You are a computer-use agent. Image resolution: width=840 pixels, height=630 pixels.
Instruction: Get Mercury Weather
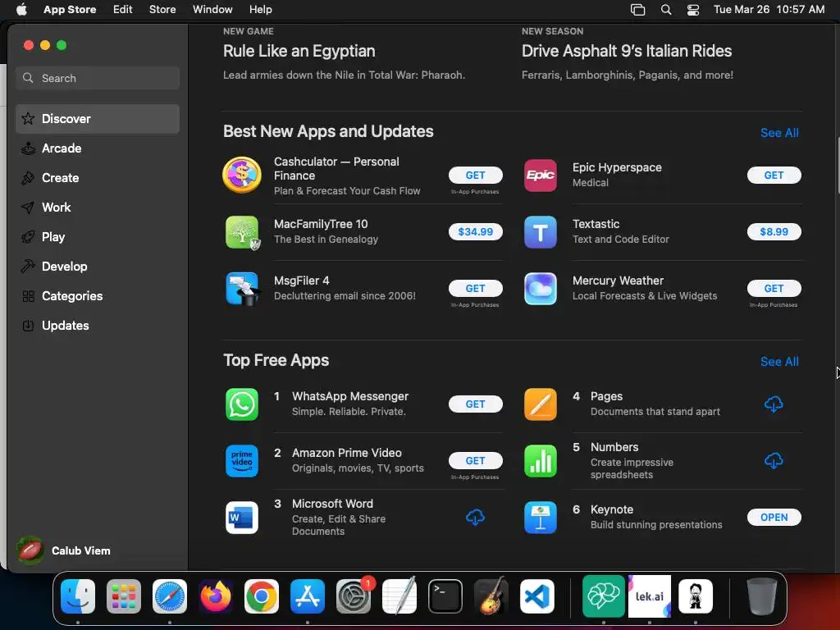click(x=774, y=289)
